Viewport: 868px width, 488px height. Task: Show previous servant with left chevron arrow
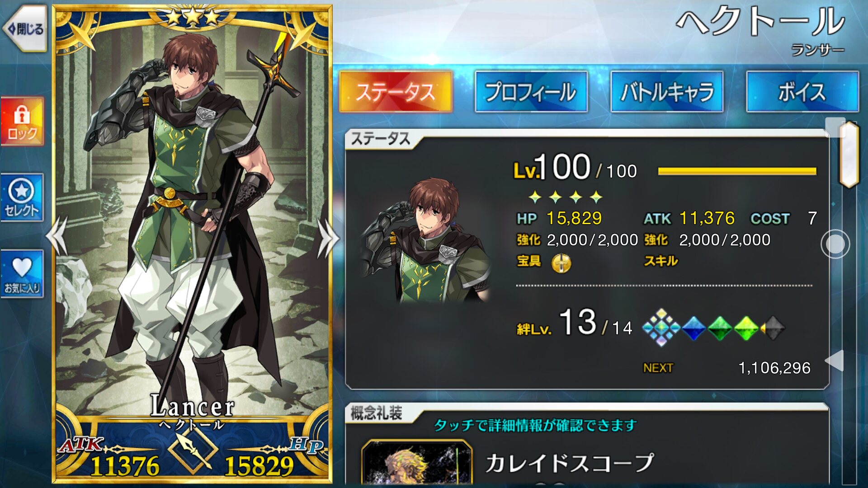57,237
